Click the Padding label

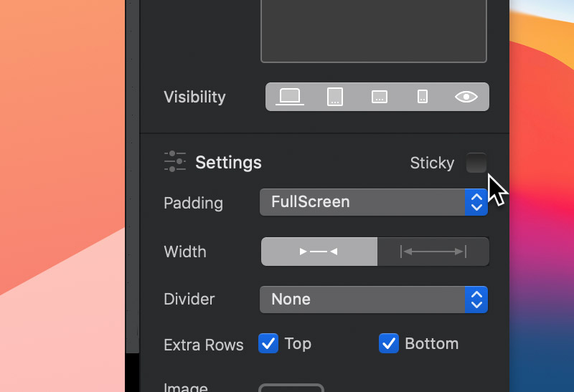tap(193, 203)
